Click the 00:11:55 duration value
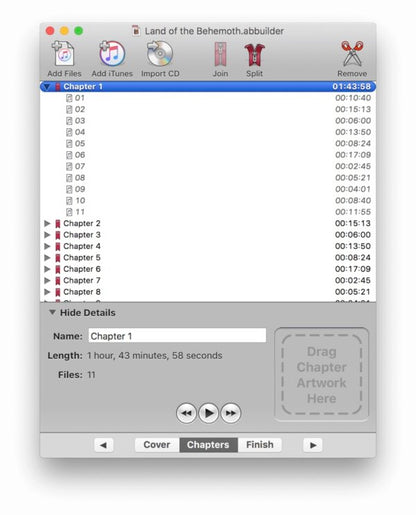This screenshot has width=416, height=515. tap(353, 212)
